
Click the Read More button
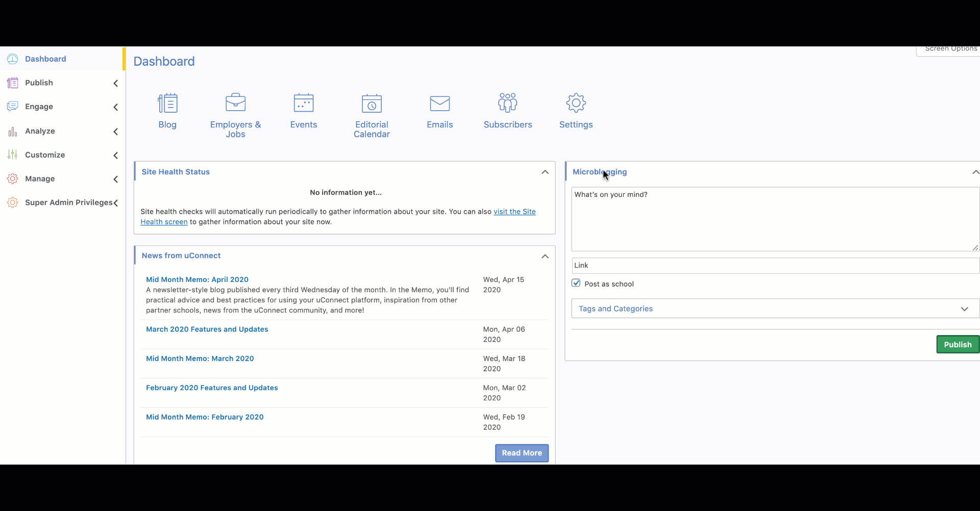(521, 453)
